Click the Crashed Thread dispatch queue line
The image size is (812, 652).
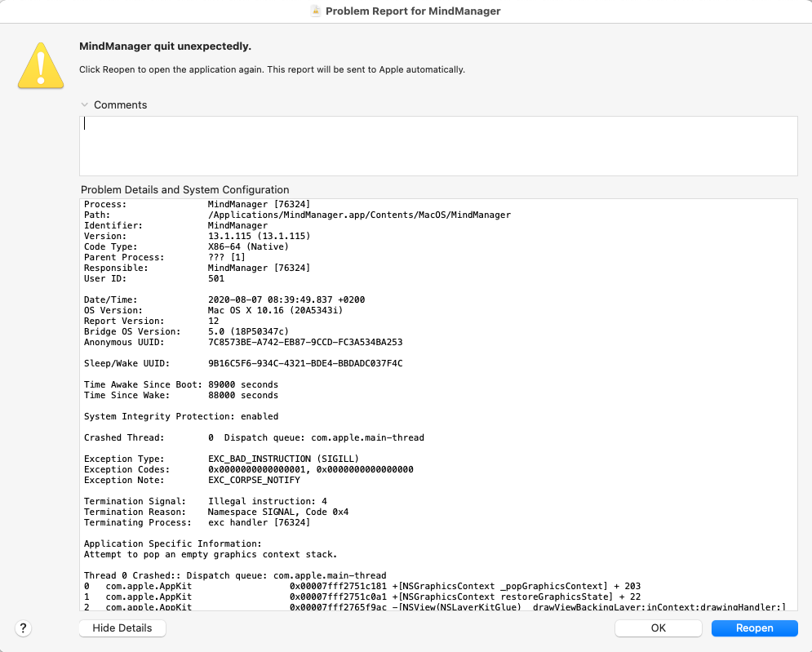point(255,437)
